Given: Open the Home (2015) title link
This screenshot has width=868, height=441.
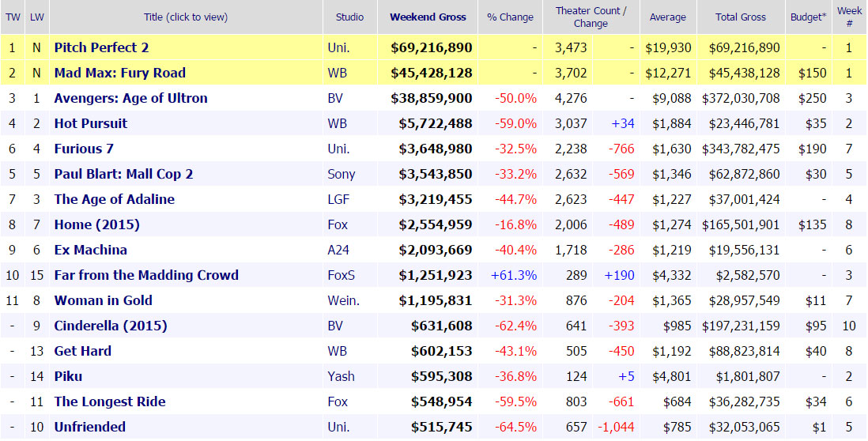Looking at the screenshot, I should [x=97, y=224].
